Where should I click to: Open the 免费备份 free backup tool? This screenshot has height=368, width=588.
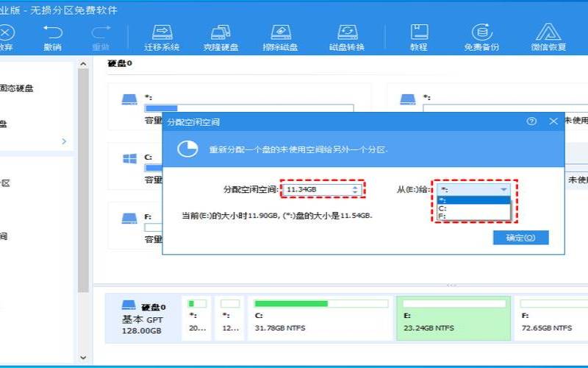pos(481,38)
